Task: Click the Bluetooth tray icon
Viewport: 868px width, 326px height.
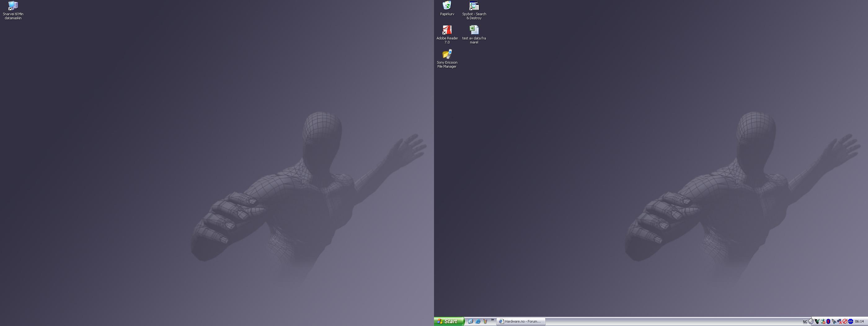Action: 829,322
